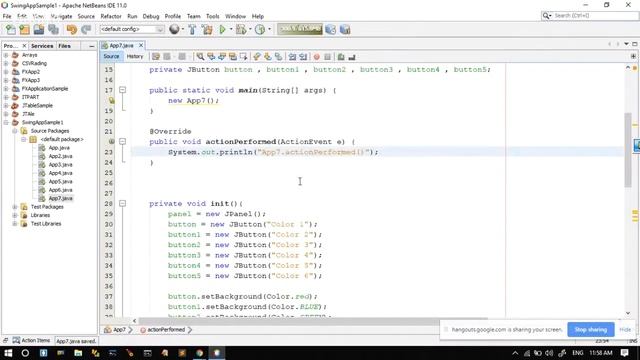640x360 pixels.
Task: Collapse the actionPerformed method code fold
Action: [122, 141]
